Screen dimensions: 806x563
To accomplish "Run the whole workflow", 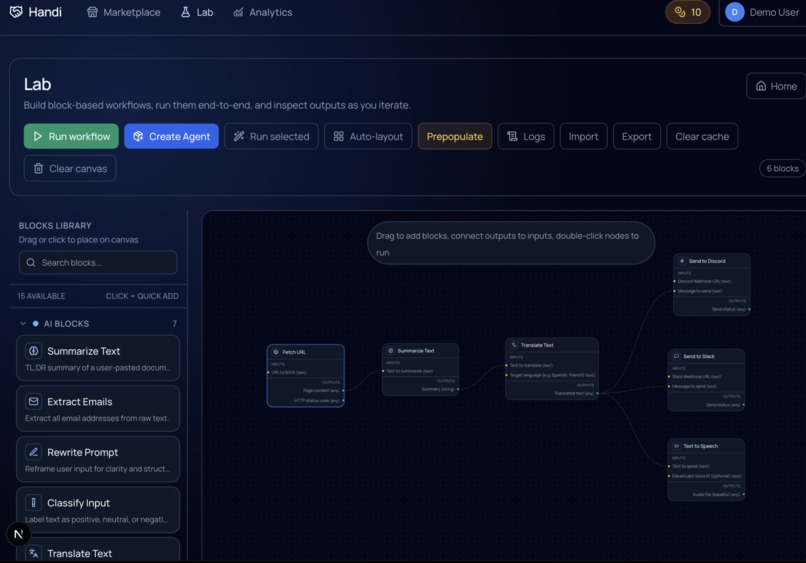I will pyautogui.click(x=71, y=136).
